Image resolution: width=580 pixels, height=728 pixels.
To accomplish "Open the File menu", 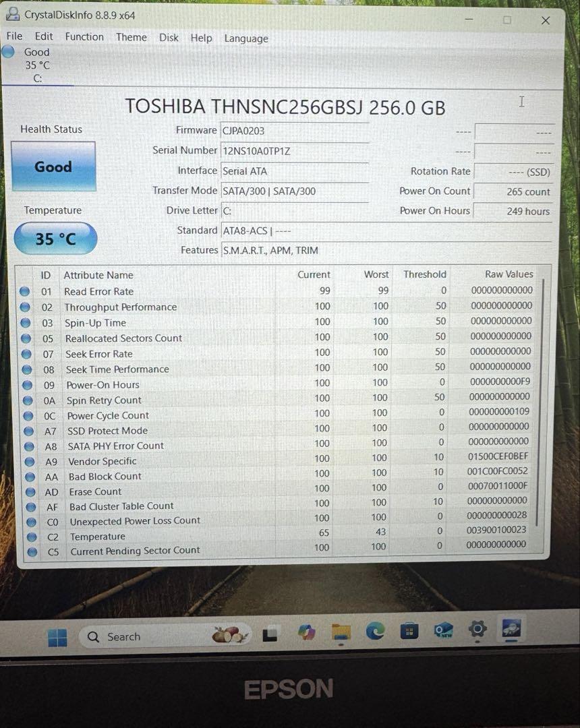I will pyautogui.click(x=14, y=36).
